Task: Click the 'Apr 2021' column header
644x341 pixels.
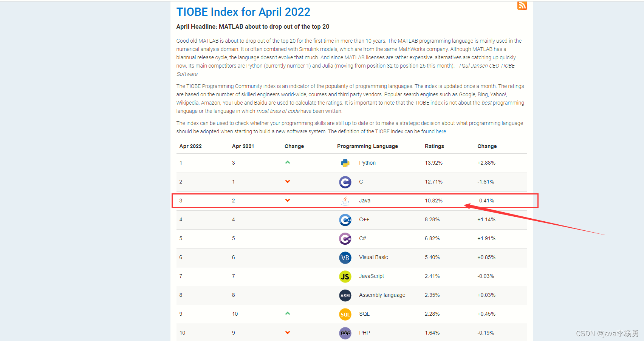Action: (243, 146)
